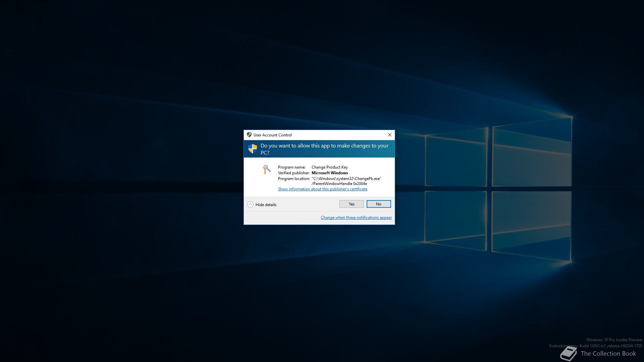The image size is (644, 362).
Task: Click The Collection Book watermark text
Action: point(608,354)
